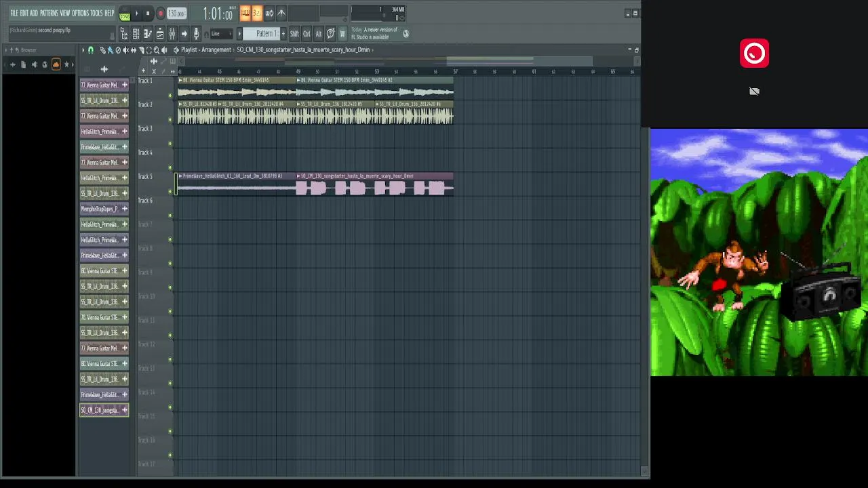Screen dimensions: 868x488
Task: Select the Slip tool in Playlist toolbar
Action: coord(133,49)
